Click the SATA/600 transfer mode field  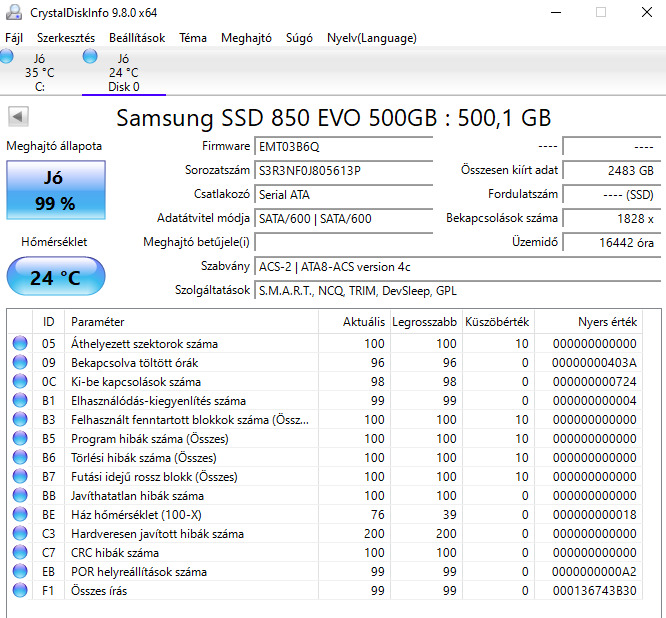click(x=343, y=219)
